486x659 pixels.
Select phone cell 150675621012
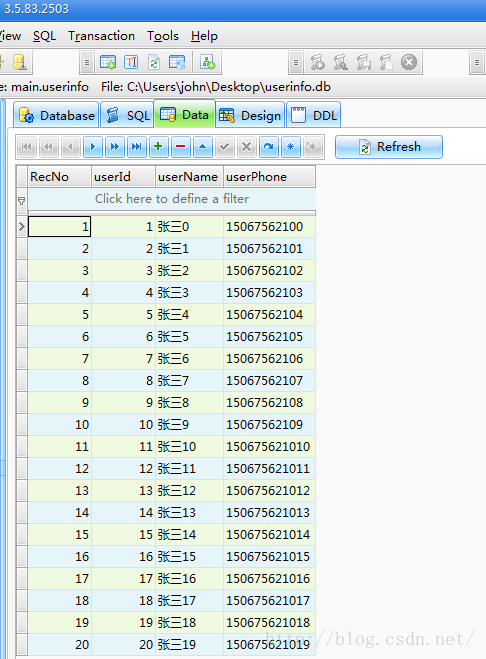click(x=269, y=491)
